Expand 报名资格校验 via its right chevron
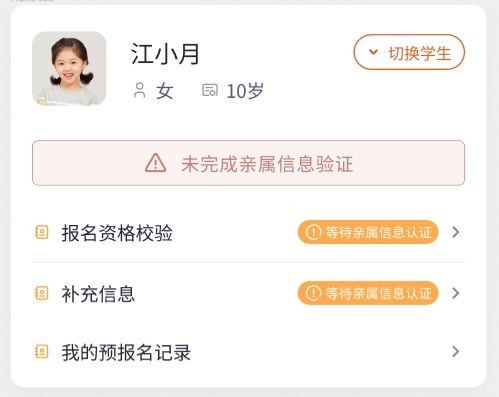 456,232
